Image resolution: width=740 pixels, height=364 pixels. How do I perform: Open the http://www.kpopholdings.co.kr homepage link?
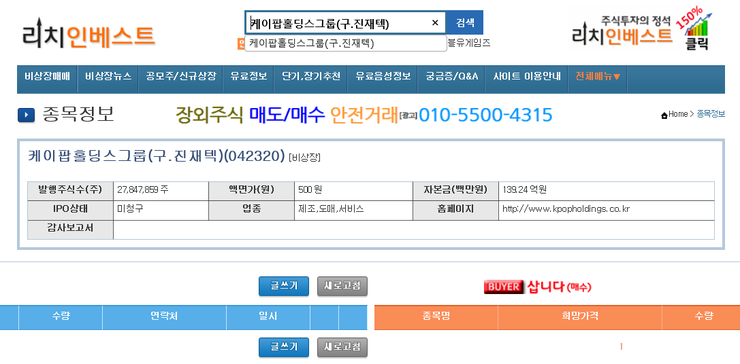click(x=566, y=209)
